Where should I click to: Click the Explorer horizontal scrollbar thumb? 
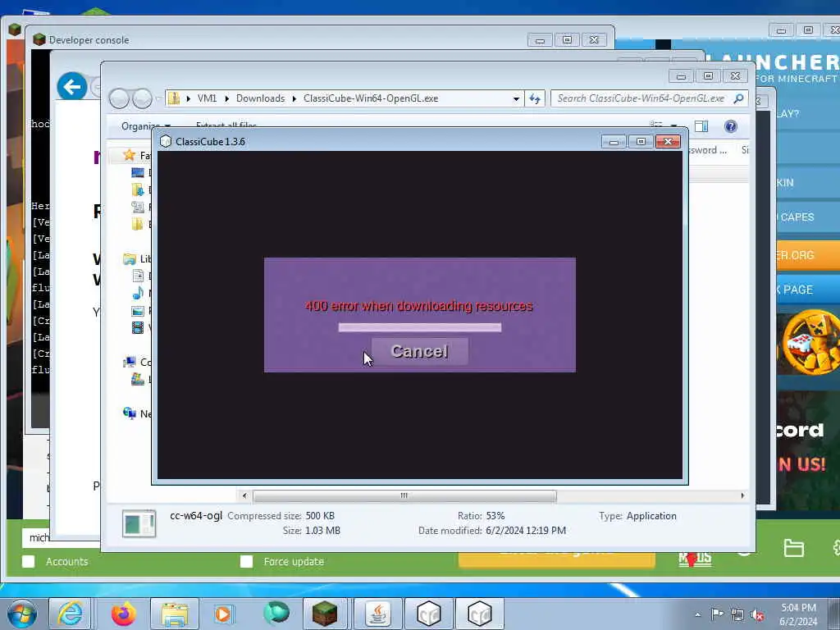(x=404, y=495)
